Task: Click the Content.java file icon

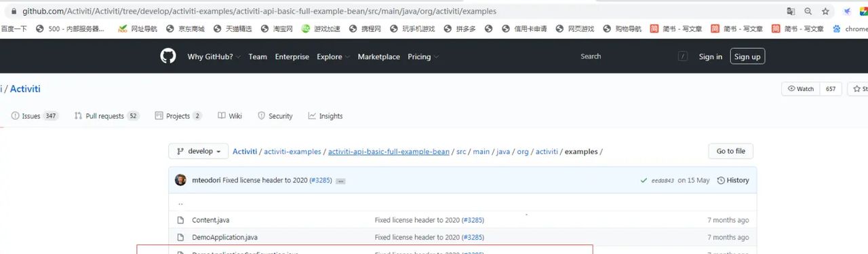Action: tap(180, 220)
